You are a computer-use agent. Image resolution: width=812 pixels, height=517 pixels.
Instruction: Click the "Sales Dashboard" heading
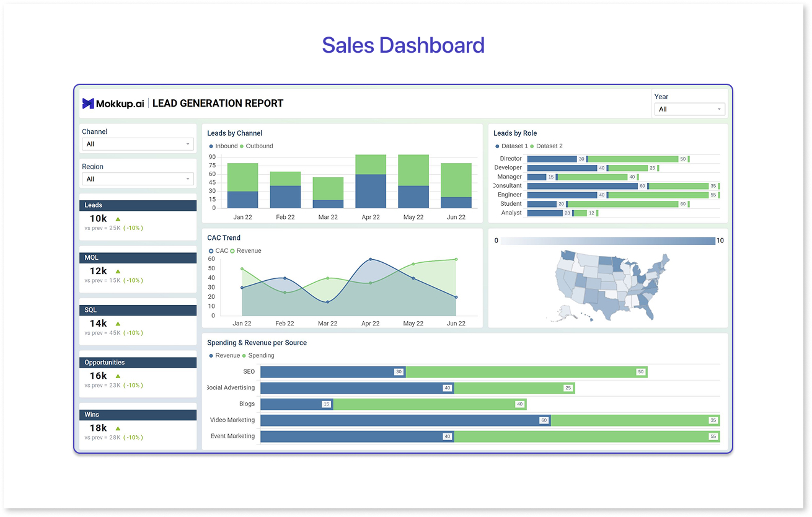tap(404, 45)
